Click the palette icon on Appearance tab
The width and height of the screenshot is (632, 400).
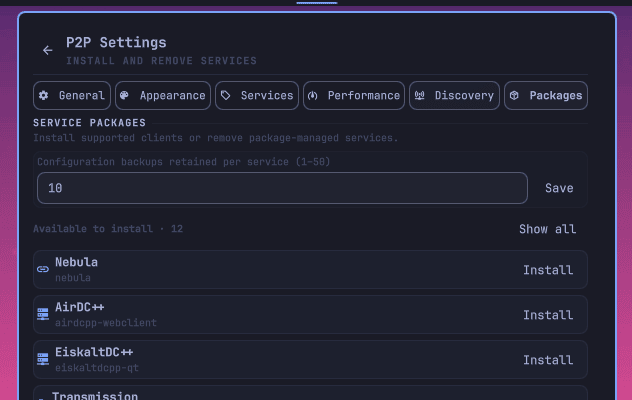pyautogui.click(x=124, y=95)
